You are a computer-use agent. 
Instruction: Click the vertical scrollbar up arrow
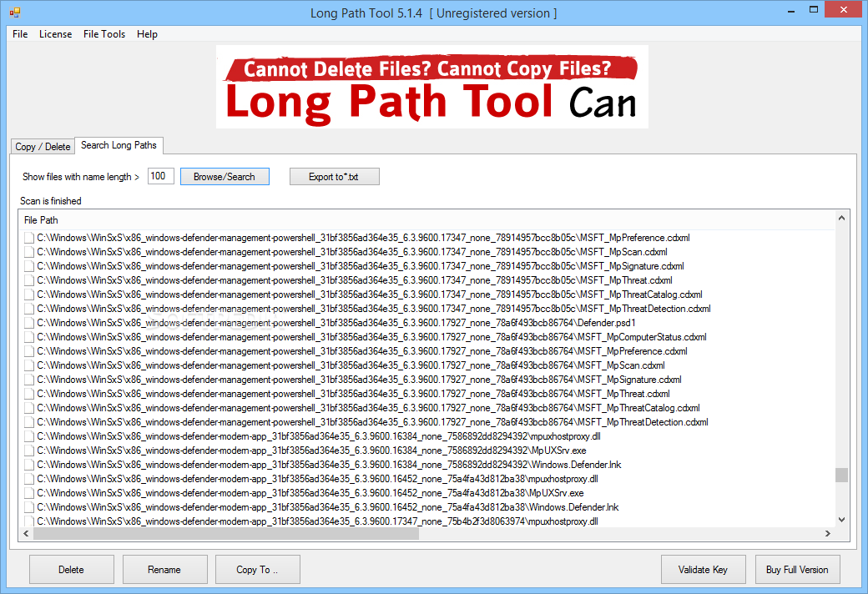click(x=841, y=218)
